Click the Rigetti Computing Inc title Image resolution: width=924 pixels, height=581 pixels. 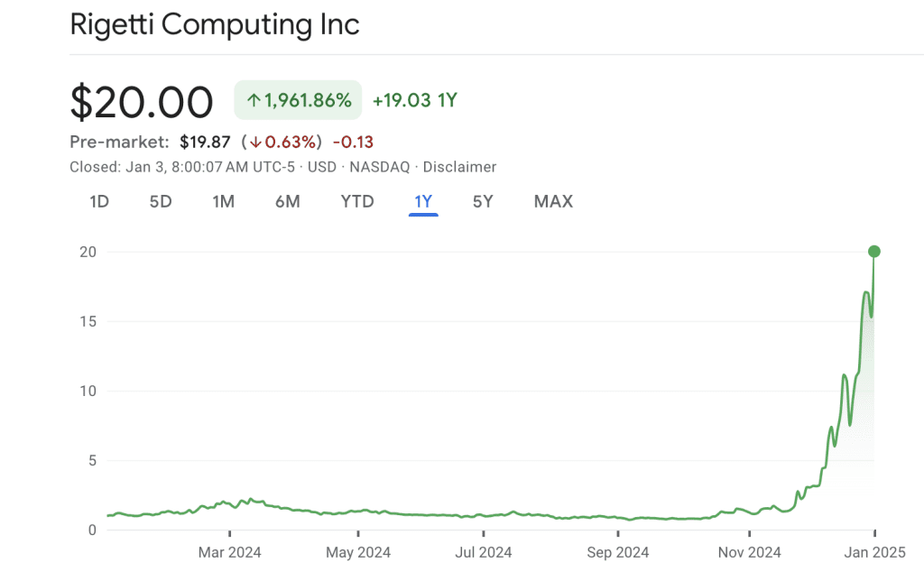pos(214,24)
